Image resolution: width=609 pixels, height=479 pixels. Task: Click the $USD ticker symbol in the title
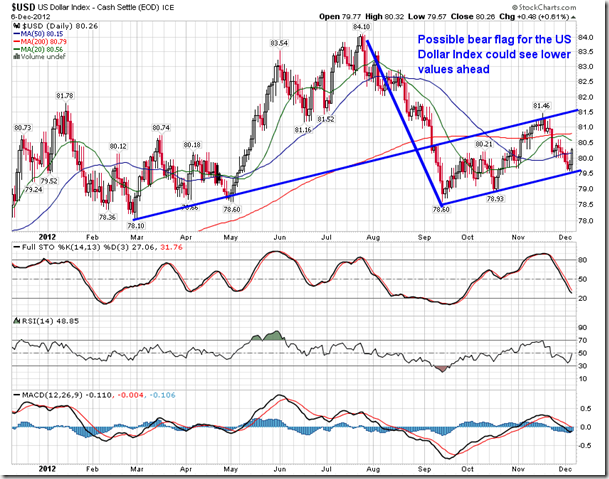pyautogui.click(x=24, y=9)
